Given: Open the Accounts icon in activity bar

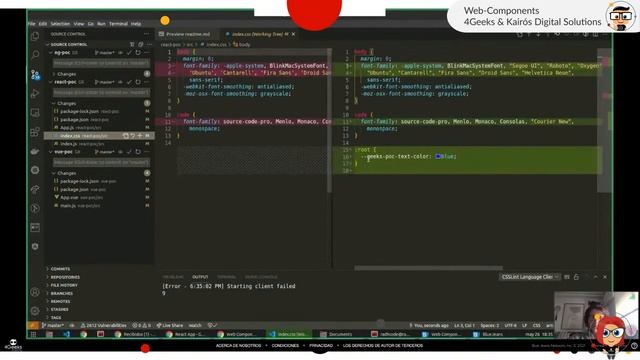Looking at the screenshot, I should click(x=35, y=292).
